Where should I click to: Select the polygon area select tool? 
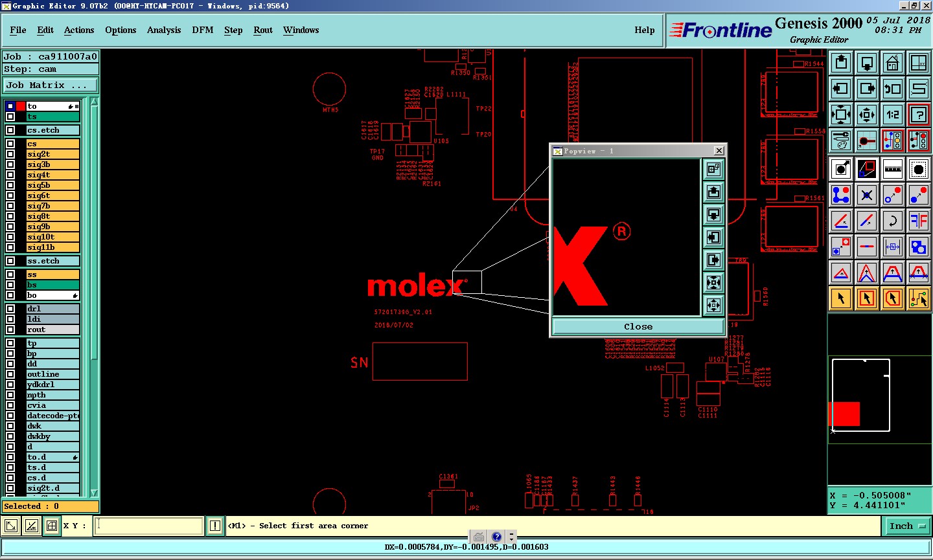click(893, 298)
